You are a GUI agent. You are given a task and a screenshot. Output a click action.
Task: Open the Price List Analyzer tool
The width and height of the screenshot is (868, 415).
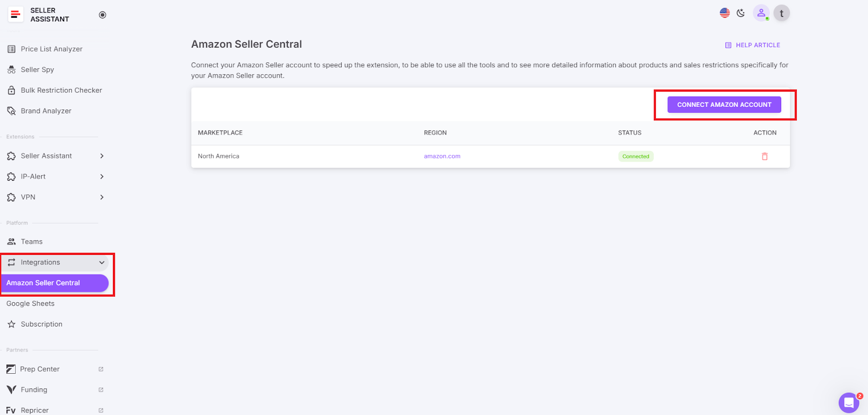click(52, 48)
